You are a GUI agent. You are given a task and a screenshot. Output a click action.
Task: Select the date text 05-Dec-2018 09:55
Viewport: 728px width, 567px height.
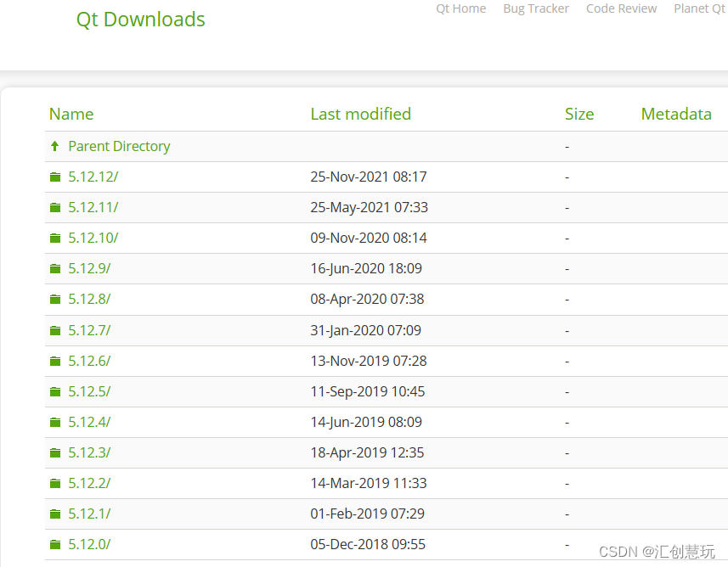pos(368,544)
